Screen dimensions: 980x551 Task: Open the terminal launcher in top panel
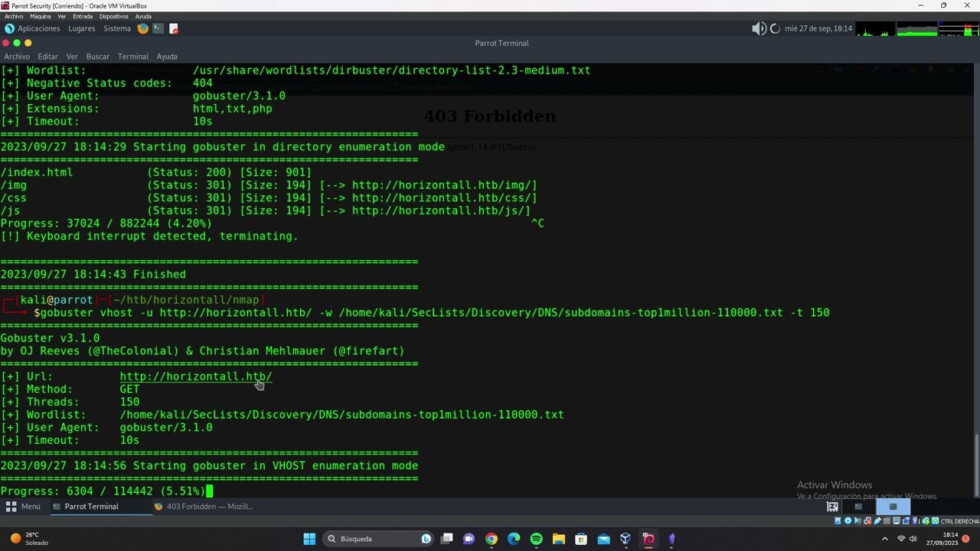tap(158, 28)
